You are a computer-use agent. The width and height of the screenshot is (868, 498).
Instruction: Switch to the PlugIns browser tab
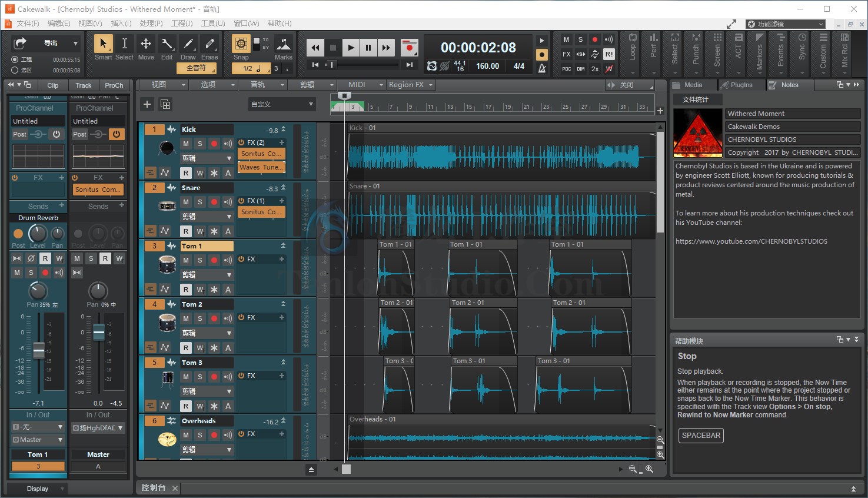(x=741, y=85)
